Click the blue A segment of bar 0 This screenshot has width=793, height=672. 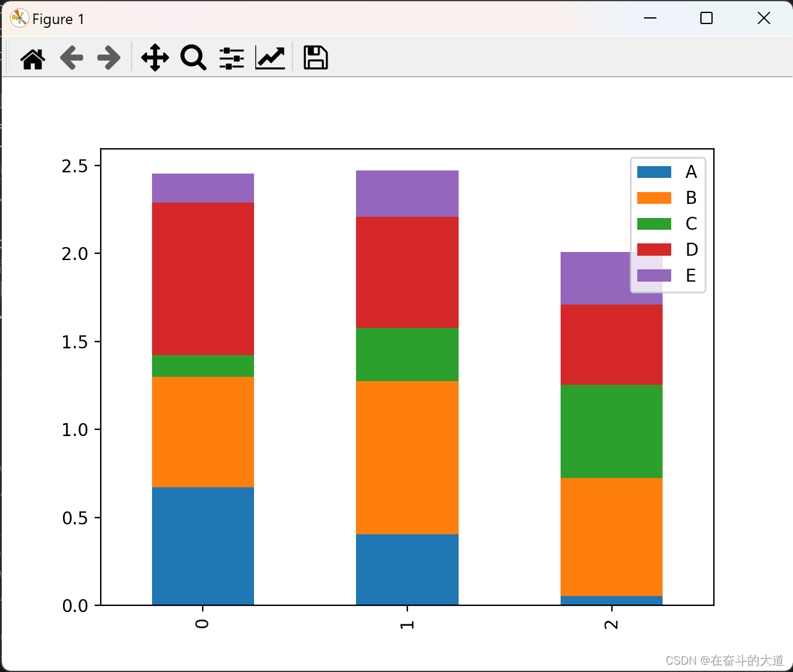203,546
